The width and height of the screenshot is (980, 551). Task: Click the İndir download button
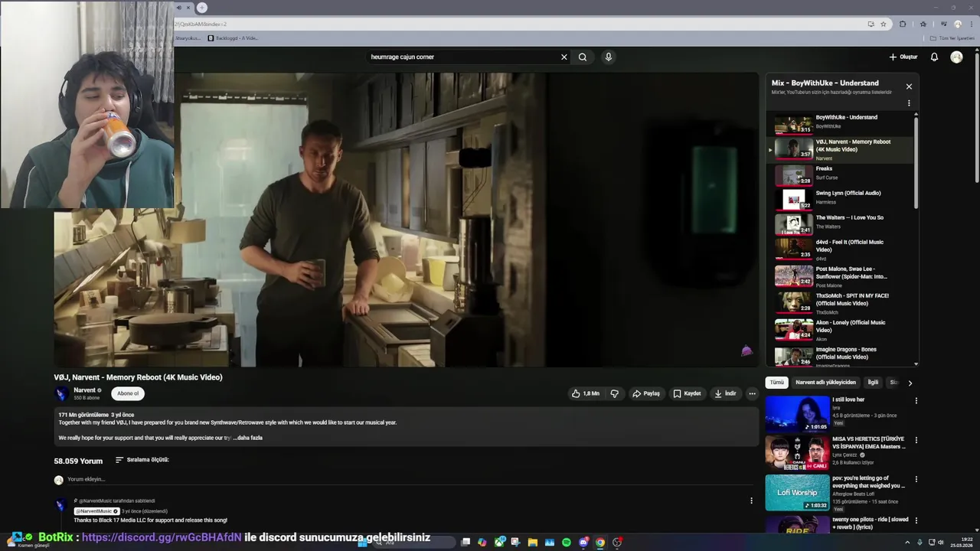(725, 393)
